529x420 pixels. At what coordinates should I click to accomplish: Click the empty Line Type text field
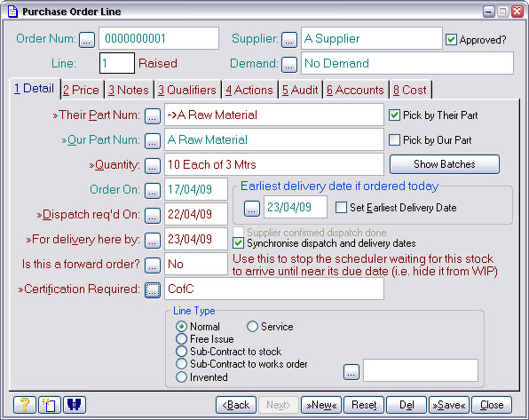[421, 370]
